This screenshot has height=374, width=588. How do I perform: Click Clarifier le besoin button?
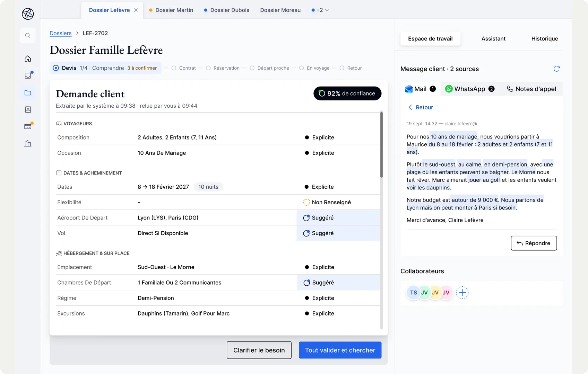(x=259, y=350)
